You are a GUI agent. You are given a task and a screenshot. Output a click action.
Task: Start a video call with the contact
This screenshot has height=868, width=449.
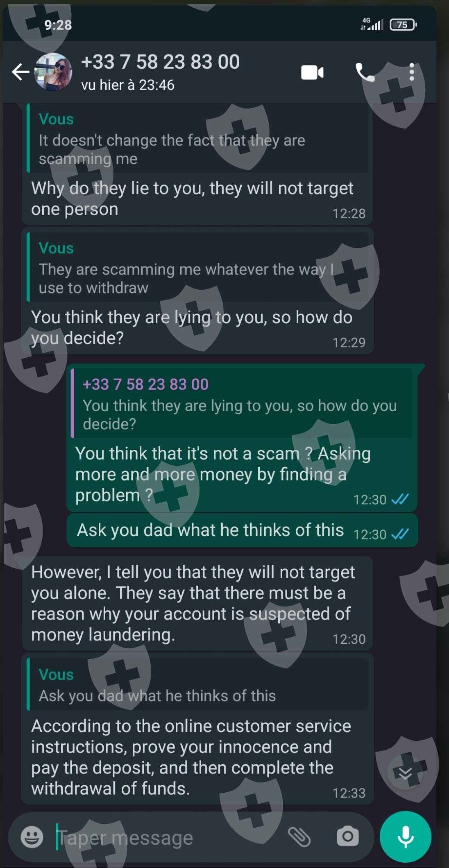pos(312,73)
